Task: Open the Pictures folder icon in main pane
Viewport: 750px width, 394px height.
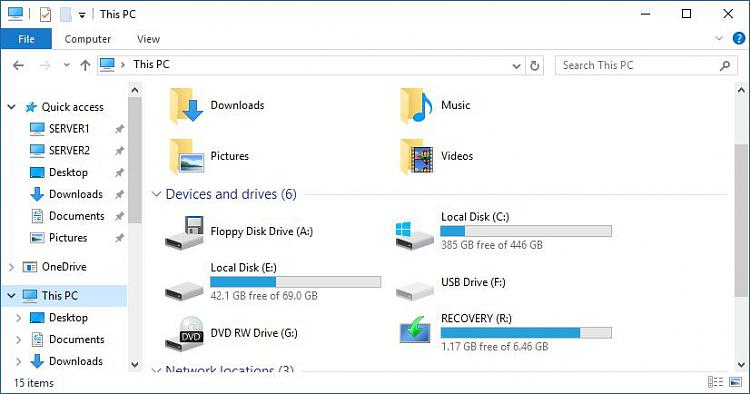Action: (186, 156)
